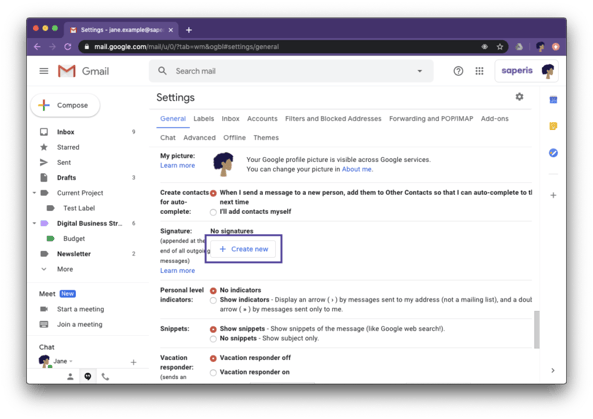Hide side panel chevron arrow

(x=553, y=371)
